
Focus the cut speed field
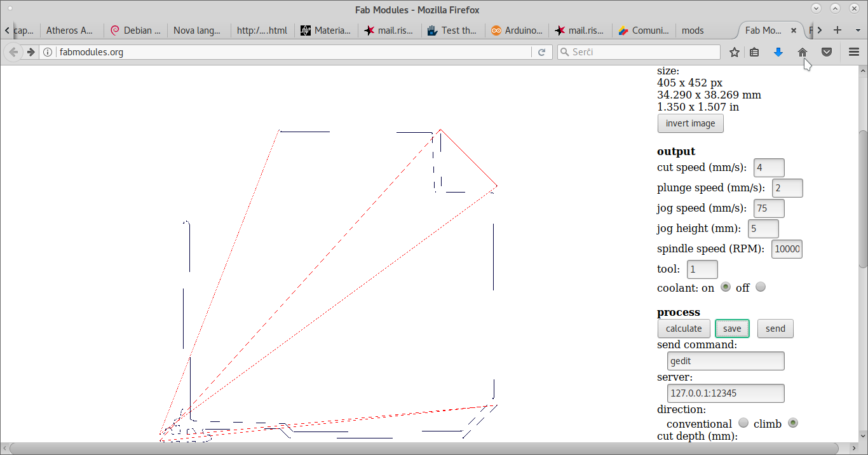(769, 168)
